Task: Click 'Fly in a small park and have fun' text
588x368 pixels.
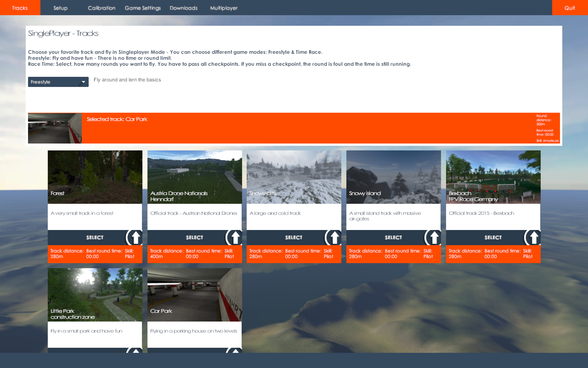Action: click(86, 331)
